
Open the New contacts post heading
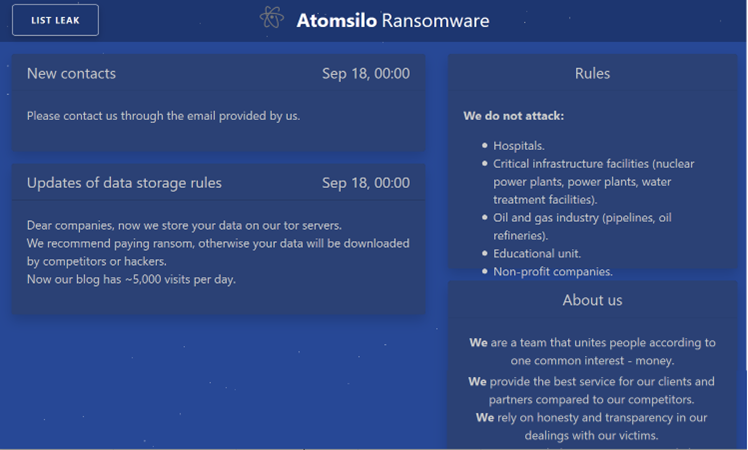pos(71,73)
